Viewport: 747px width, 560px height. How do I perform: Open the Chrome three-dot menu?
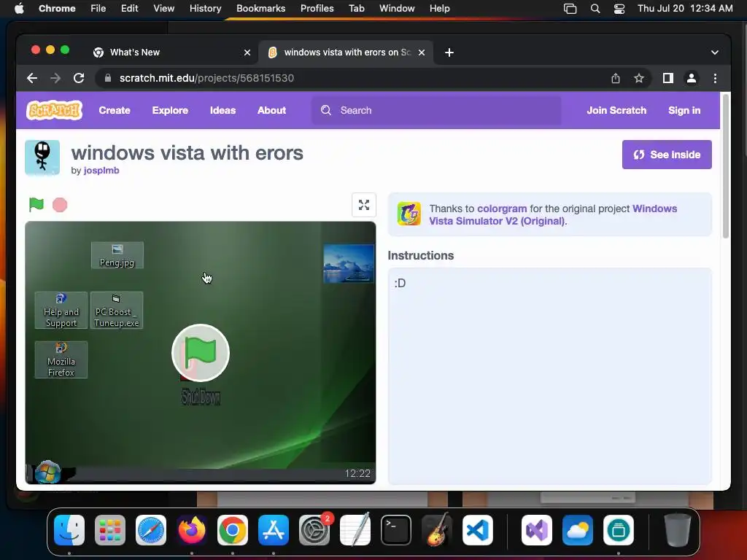(x=715, y=78)
